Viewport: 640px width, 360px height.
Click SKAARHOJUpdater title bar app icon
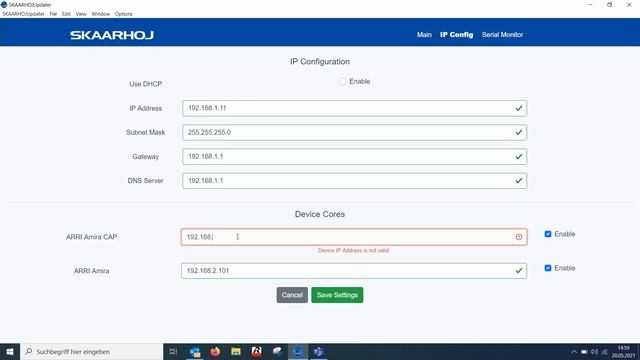pos(4,4)
